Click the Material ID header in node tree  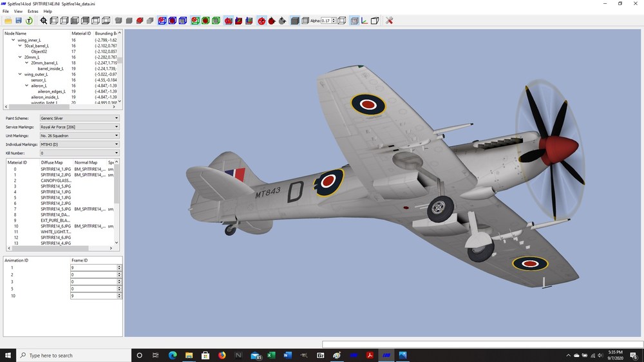click(81, 33)
